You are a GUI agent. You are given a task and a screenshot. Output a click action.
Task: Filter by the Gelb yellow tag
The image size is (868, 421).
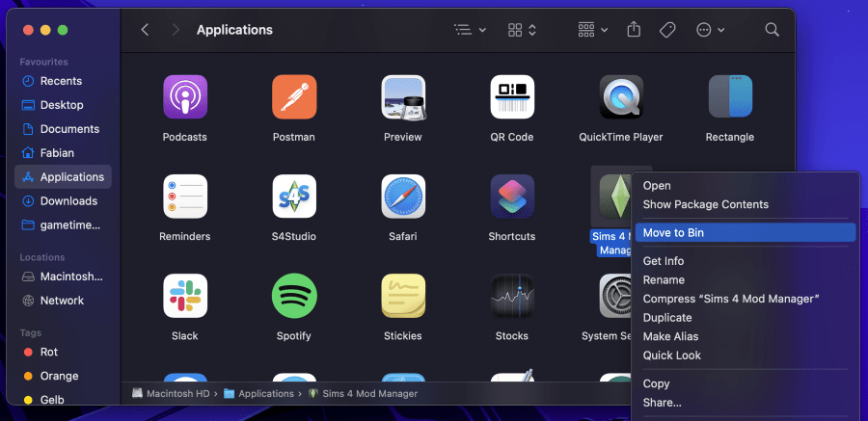pyautogui.click(x=63, y=400)
